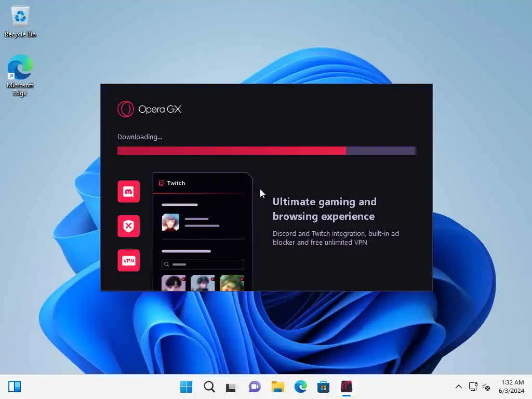Open the Recycle Bin desktop icon
The width and height of the screenshot is (532, 399).
20,21
